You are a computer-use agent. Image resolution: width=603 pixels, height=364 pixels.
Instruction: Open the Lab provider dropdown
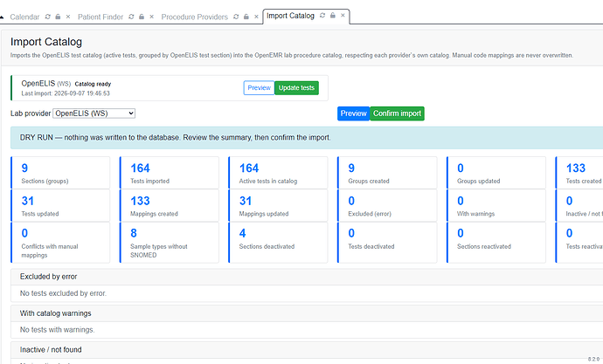point(94,113)
